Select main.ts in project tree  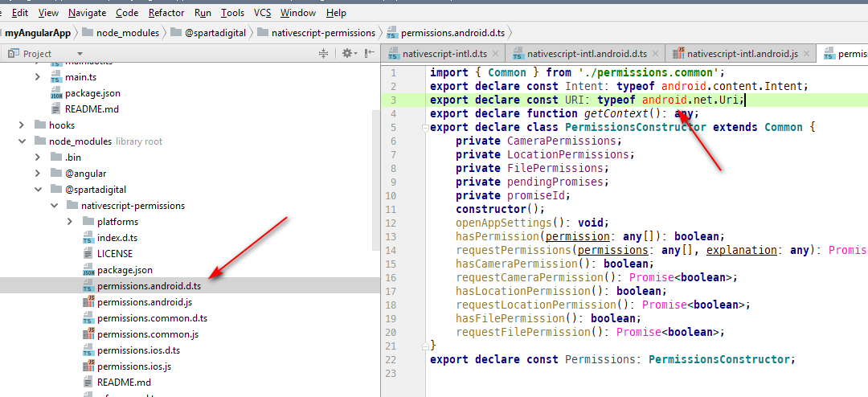(81, 77)
